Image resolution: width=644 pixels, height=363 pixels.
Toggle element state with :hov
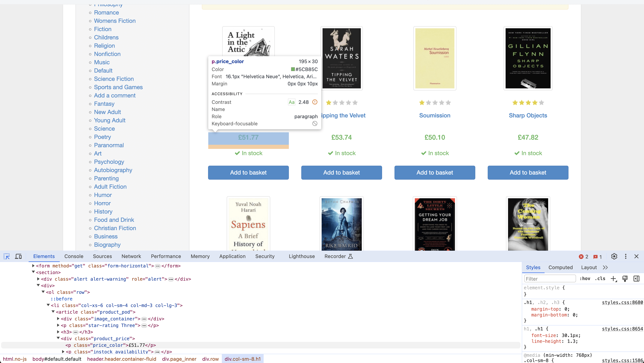click(x=585, y=278)
